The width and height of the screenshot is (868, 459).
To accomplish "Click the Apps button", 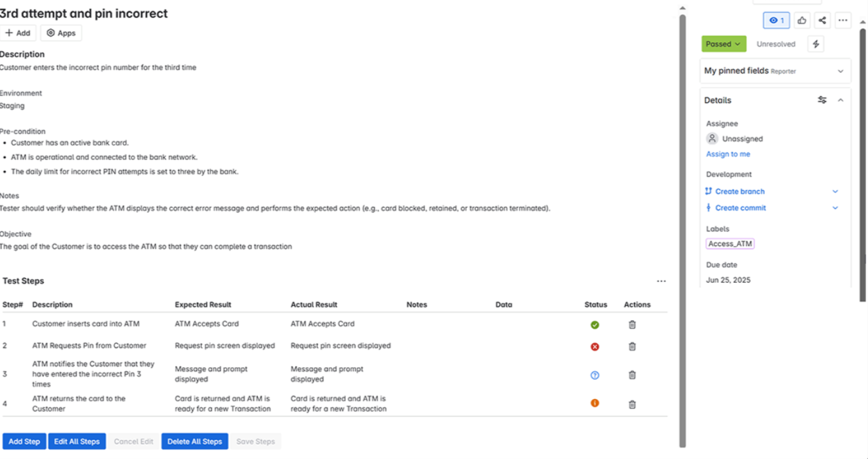I will point(61,33).
